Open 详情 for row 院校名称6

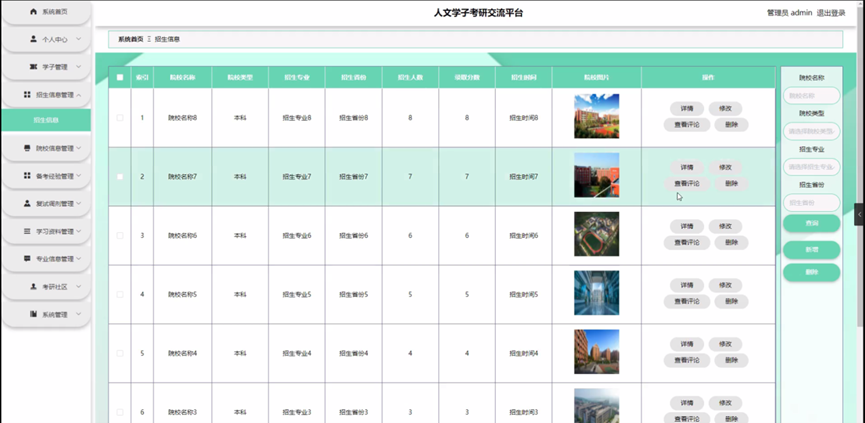[x=687, y=226]
